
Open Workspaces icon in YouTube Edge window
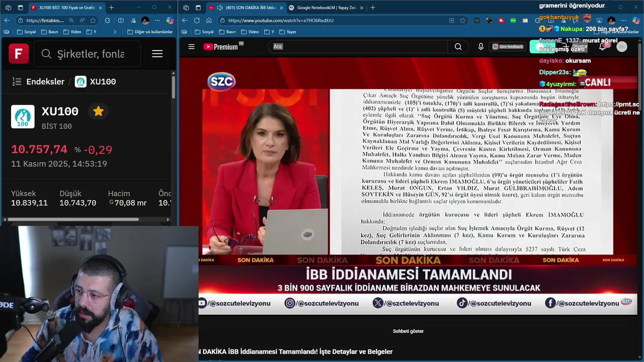(x=186, y=8)
